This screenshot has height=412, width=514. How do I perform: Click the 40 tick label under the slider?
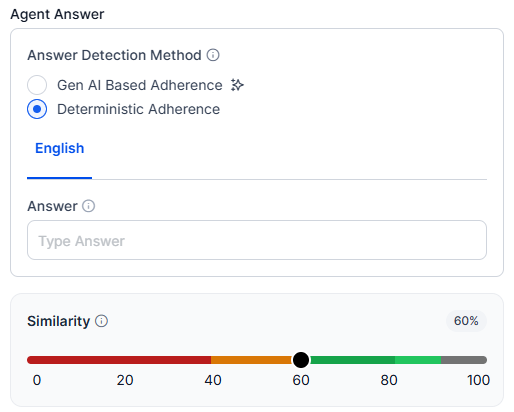pyautogui.click(x=213, y=380)
